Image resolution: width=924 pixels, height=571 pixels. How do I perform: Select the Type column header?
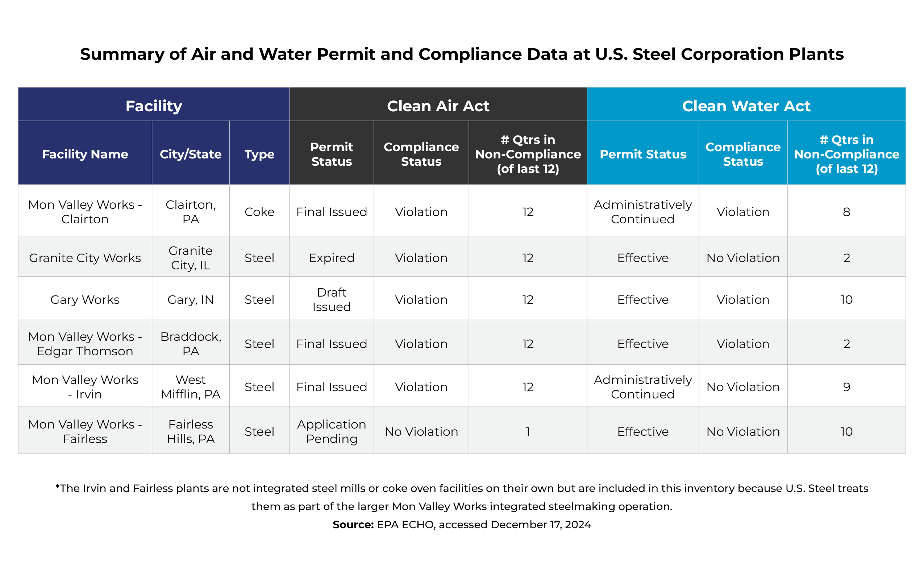click(x=259, y=154)
